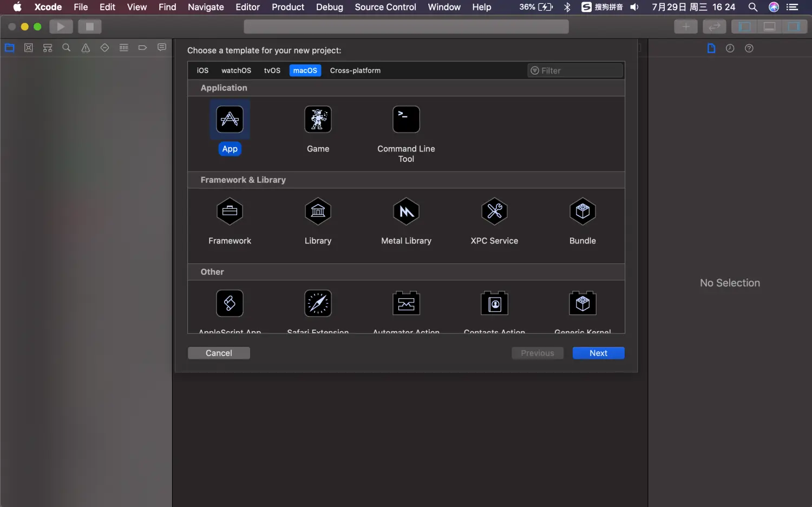This screenshot has height=507, width=812.
Task: Toggle the Debug area visibility
Action: pos(769,27)
